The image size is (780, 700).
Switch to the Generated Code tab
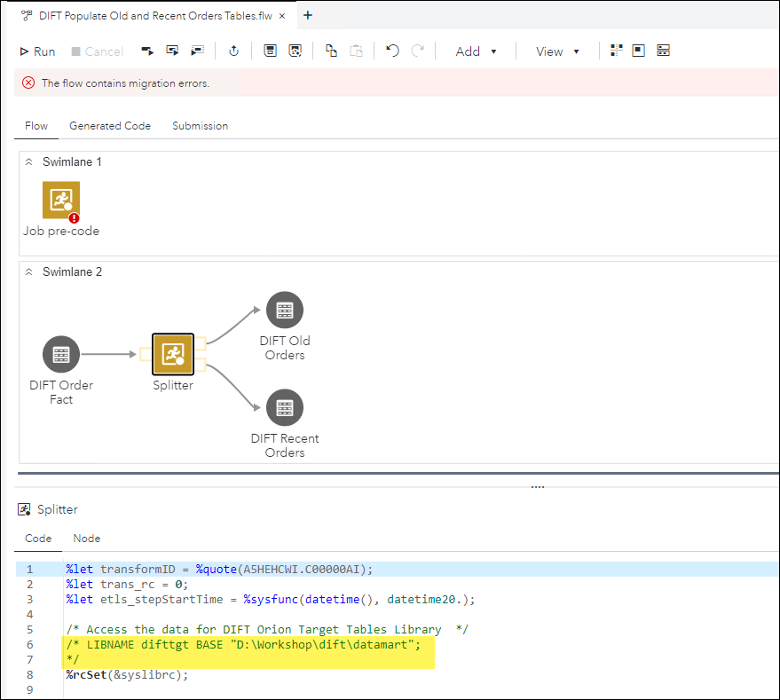click(x=110, y=126)
